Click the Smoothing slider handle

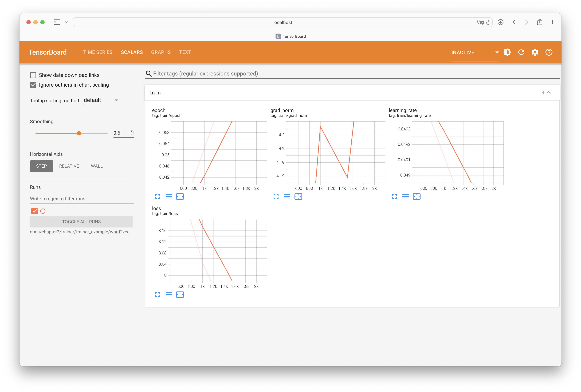[79, 133]
